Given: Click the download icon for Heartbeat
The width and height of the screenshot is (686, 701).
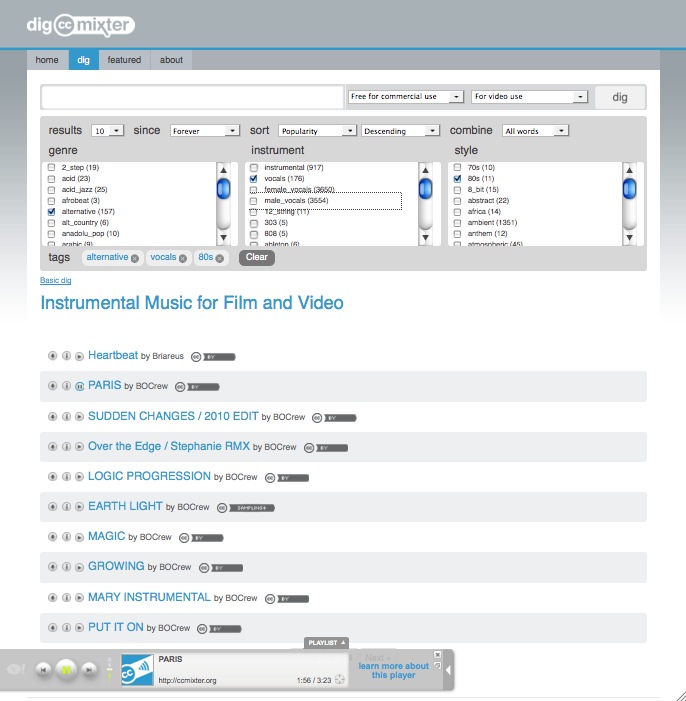Looking at the screenshot, I should coord(52,356).
